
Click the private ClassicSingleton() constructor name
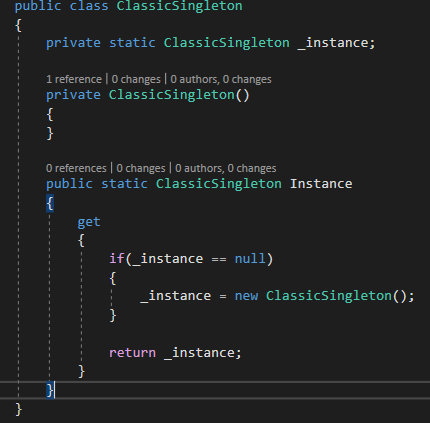coord(172,95)
